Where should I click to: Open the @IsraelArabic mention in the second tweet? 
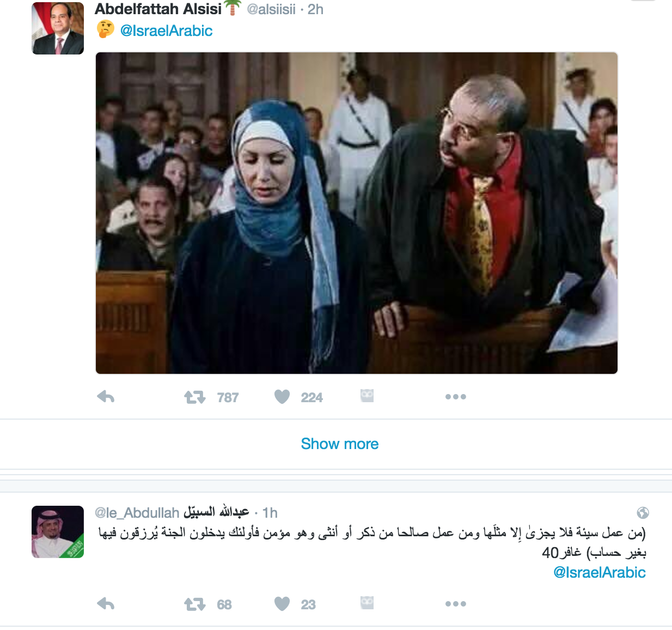(x=600, y=572)
